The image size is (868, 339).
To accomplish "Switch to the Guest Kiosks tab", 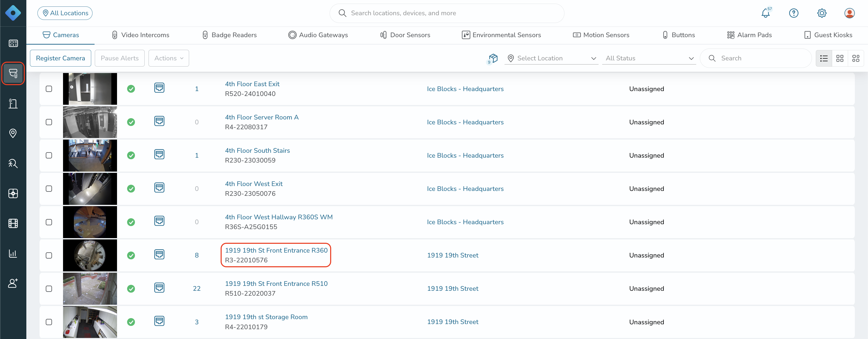I will [x=828, y=35].
